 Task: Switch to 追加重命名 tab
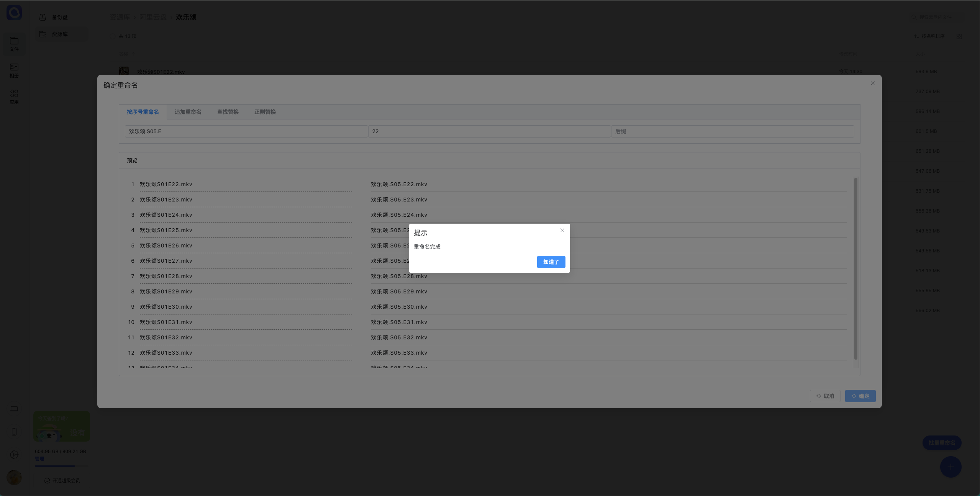coord(188,112)
